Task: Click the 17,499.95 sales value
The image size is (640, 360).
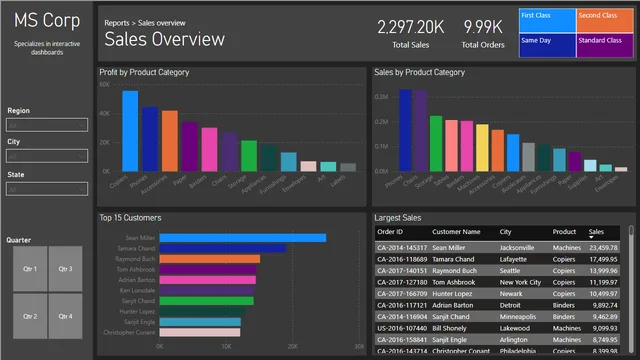Action: point(603,259)
